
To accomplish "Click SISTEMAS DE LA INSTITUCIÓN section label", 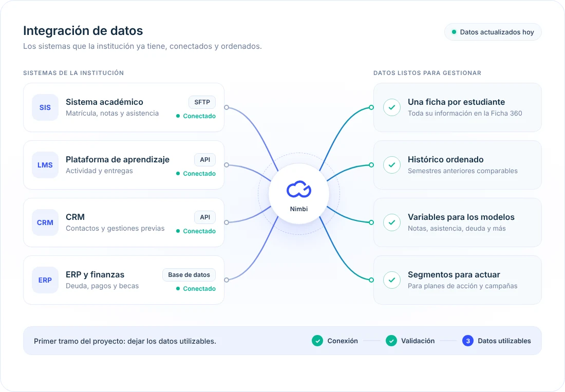I will [73, 73].
